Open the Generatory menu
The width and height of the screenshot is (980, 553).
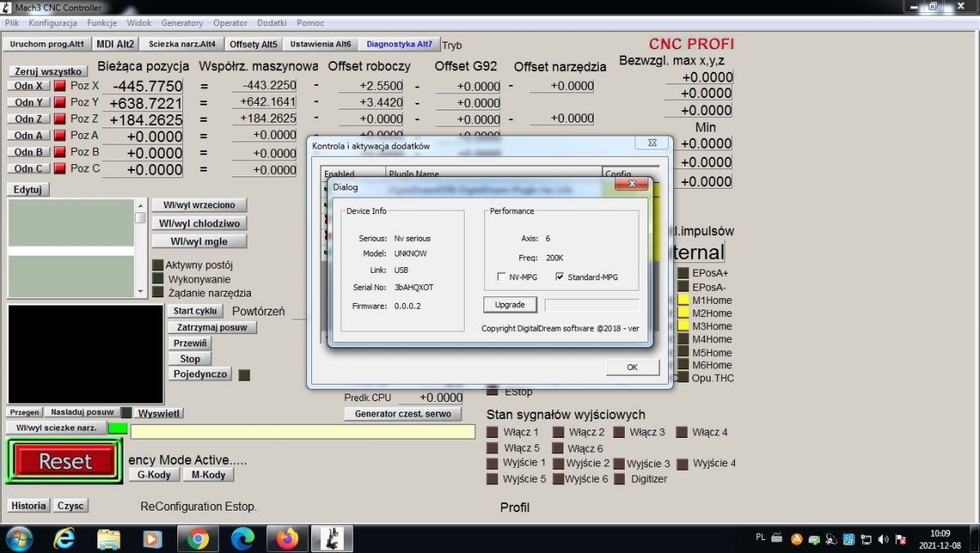pos(183,23)
